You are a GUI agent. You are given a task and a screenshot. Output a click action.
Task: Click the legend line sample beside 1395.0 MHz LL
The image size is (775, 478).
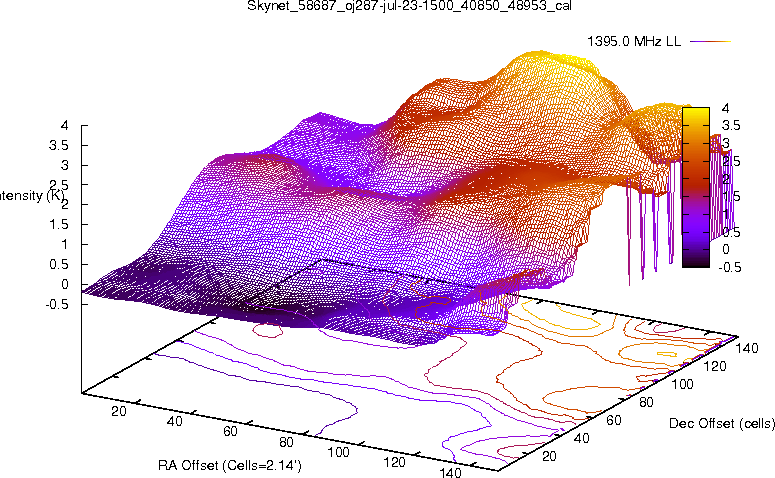click(710, 42)
